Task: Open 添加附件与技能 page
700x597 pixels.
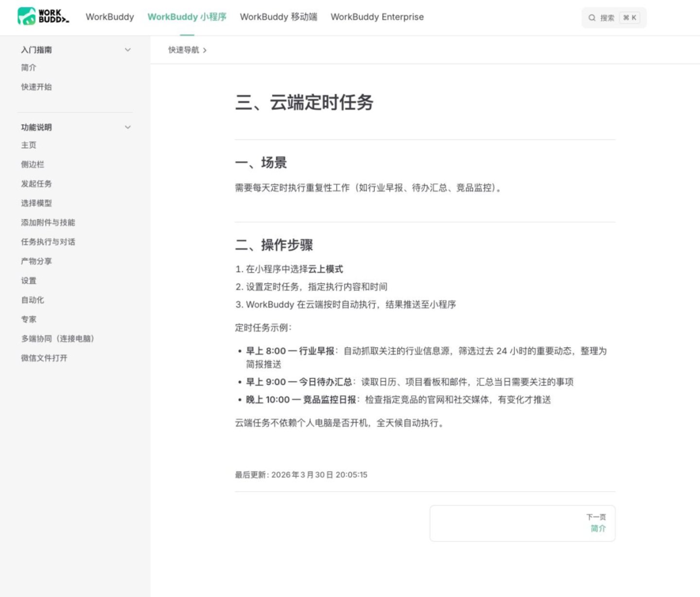Action: 48,223
